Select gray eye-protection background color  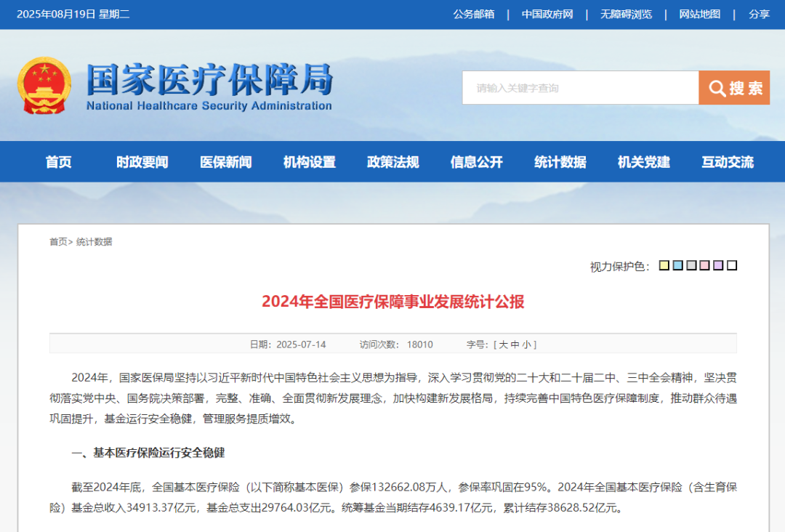click(x=691, y=266)
